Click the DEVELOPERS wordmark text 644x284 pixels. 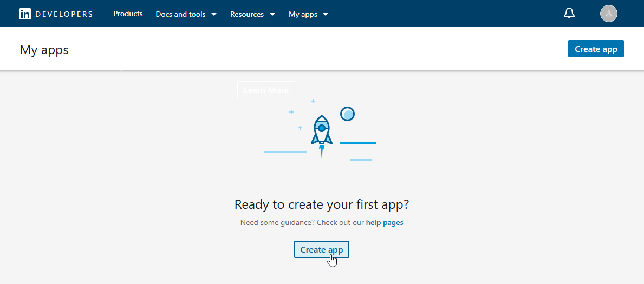[64, 15]
